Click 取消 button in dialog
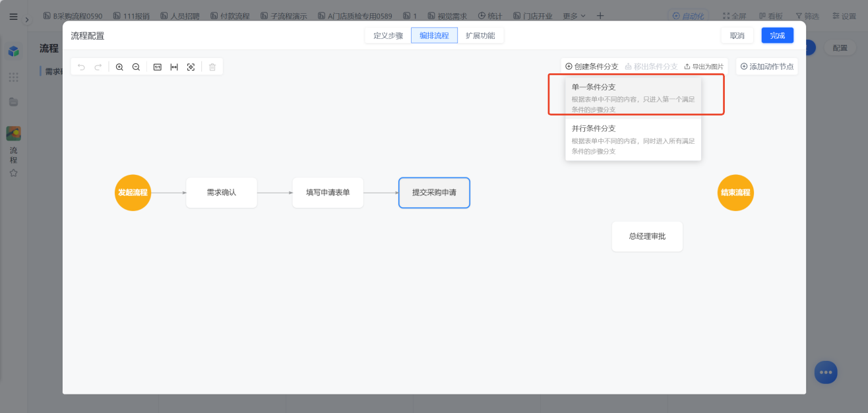The width and height of the screenshot is (868, 413). (x=737, y=36)
